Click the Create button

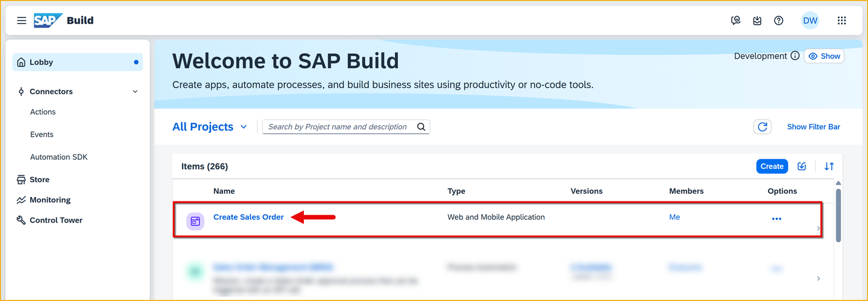[x=772, y=166]
